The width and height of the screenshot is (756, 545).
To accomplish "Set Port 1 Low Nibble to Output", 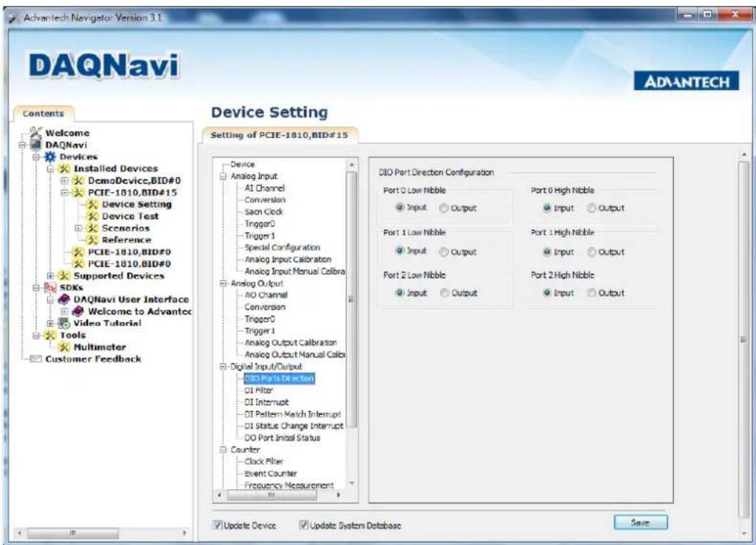I will (x=444, y=252).
